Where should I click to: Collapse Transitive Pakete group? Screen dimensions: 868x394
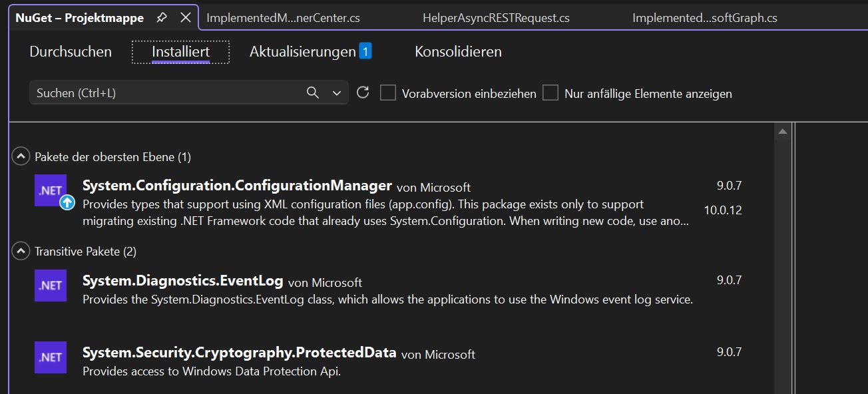(22, 251)
